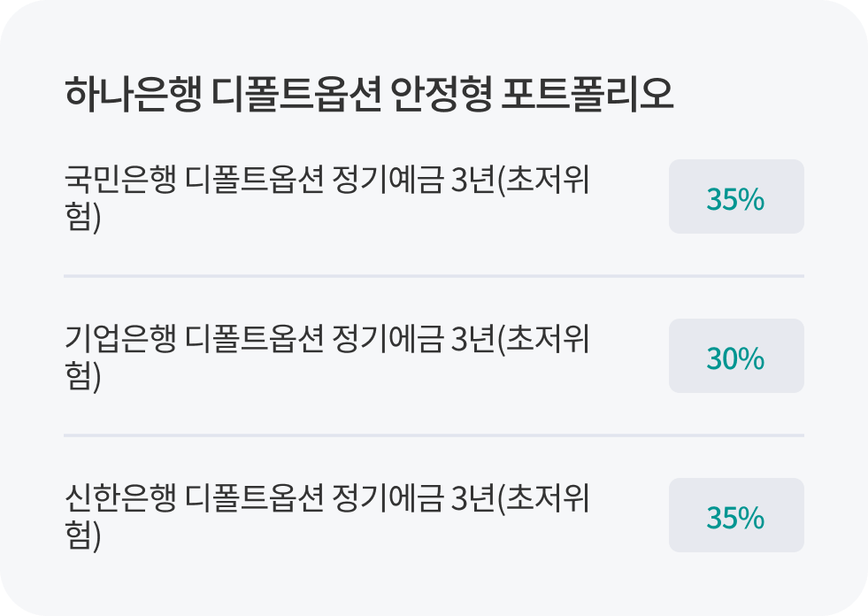Click the word 안정형 in the heading
Screen dimensions: 868x616
click(439, 94)
